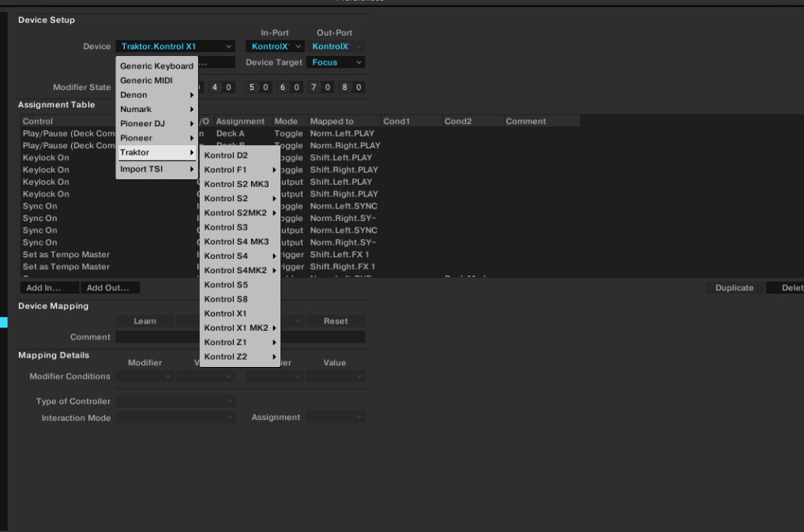Choose Kontrol X1 MK2 entry
The image size is (804, 532).
[240, 328]
